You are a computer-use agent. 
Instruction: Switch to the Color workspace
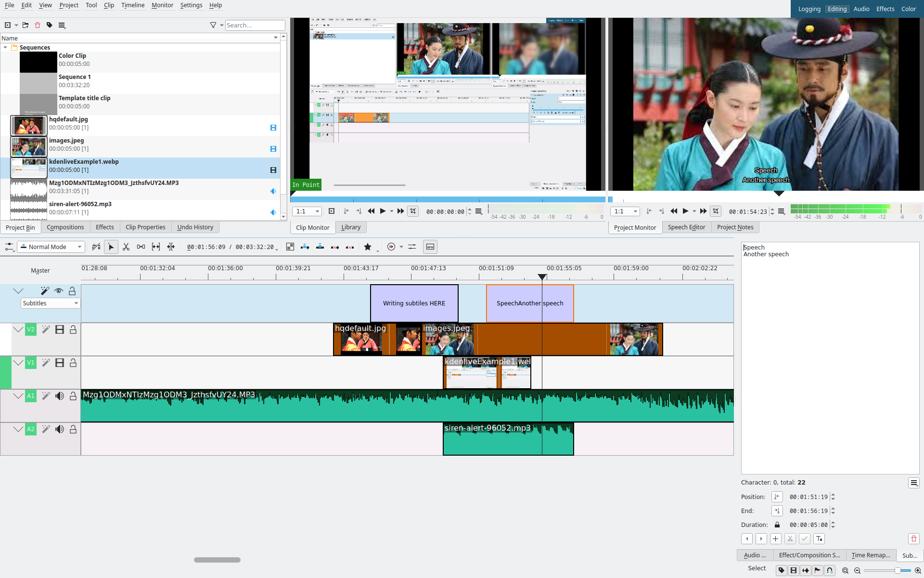pyautogui.click(x=908, y=9)
